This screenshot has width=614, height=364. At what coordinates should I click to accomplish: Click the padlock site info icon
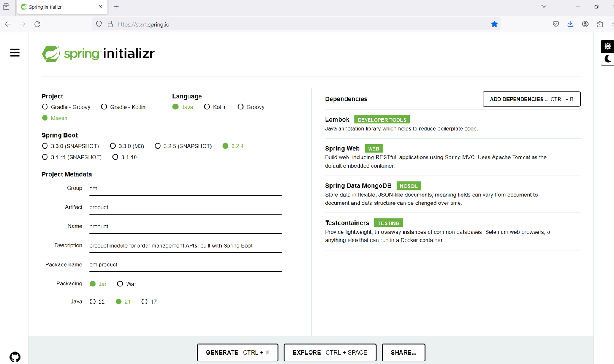110,24
